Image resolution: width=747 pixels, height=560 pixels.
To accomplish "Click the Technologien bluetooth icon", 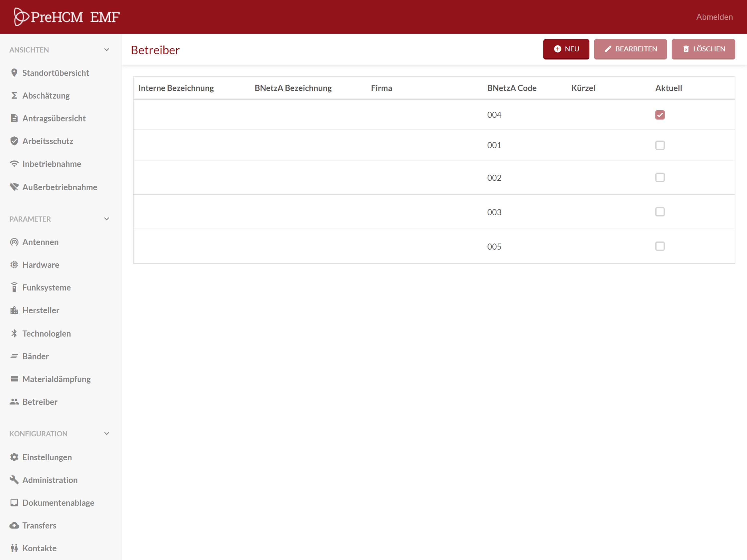I will [x=14, y=334].
